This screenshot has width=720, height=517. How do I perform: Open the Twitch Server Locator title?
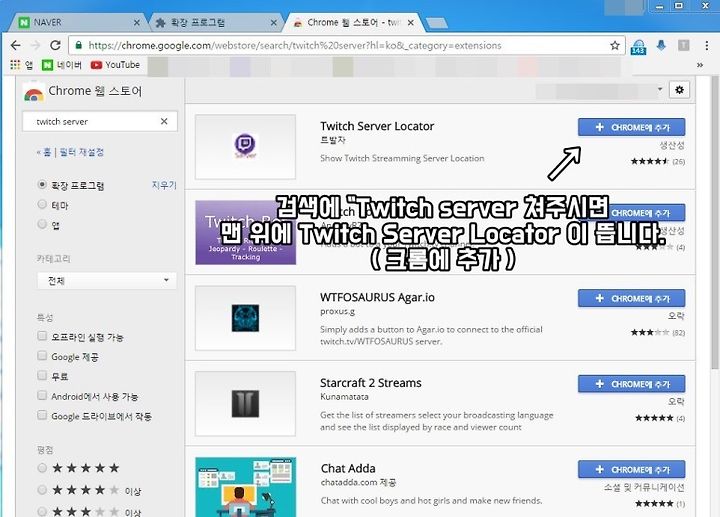[x=377, y=126]
